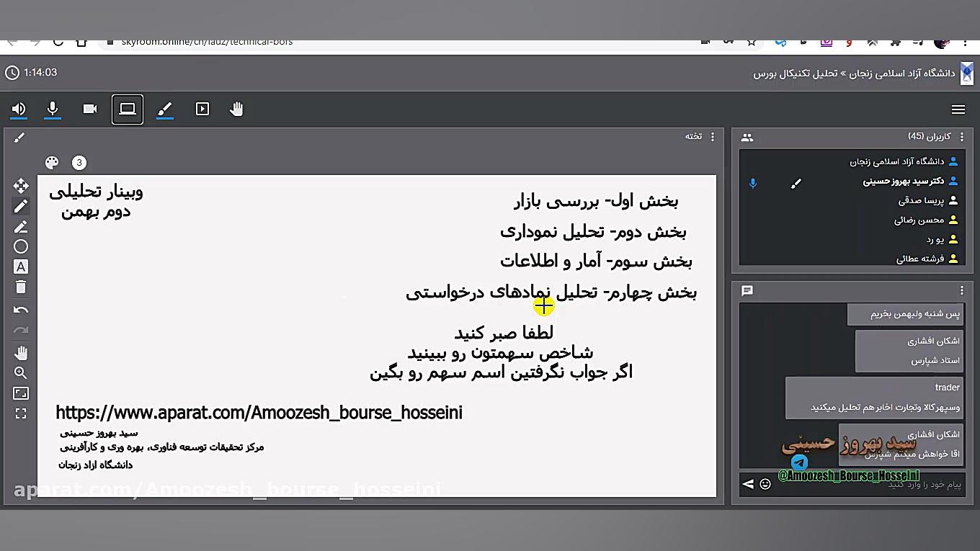The width and height of the screenshot is (980, 551).
Task: Open the whiteboard panel options menu
Action: (x=712, y=136)
